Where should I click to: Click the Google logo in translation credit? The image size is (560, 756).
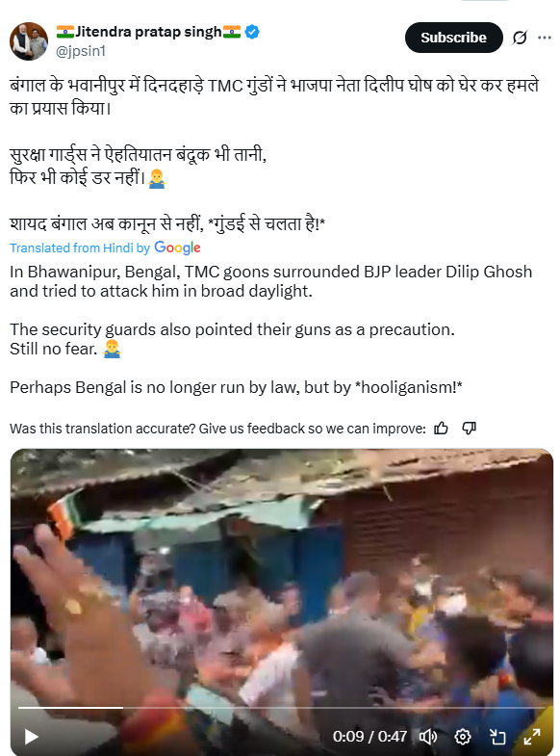click(x=177, y=248)
